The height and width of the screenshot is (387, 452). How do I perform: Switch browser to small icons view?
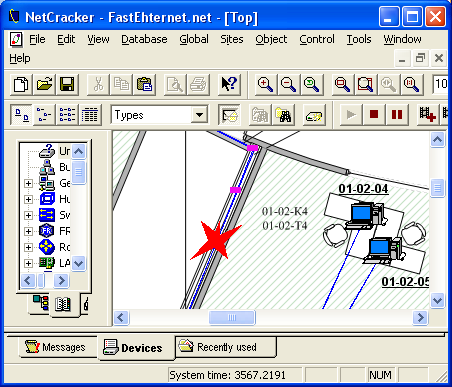click(44, 115)
